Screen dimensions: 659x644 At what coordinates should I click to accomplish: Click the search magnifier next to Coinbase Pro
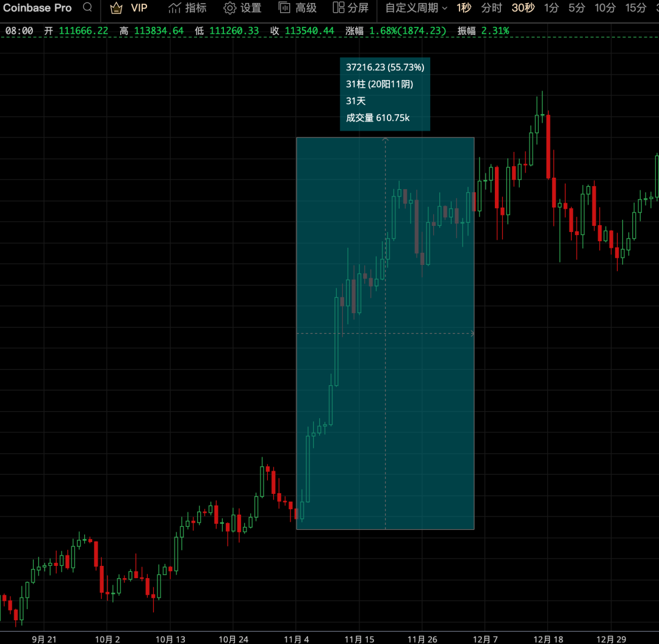pyautogui.click(x=87, y=7)
